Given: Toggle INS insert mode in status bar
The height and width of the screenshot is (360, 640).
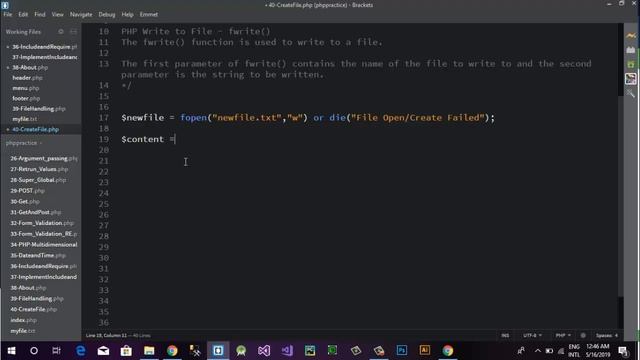Looking at the screenshot, I should point(505,336).
